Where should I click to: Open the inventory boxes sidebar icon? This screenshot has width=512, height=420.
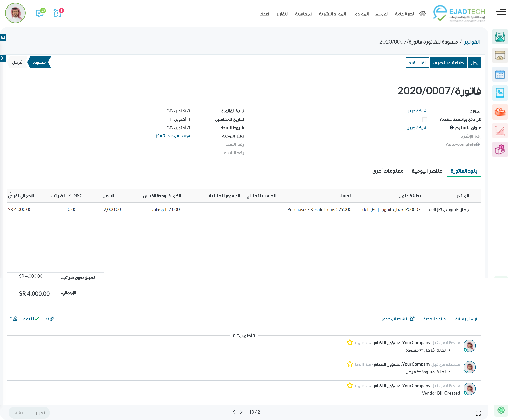coord(500,149)
